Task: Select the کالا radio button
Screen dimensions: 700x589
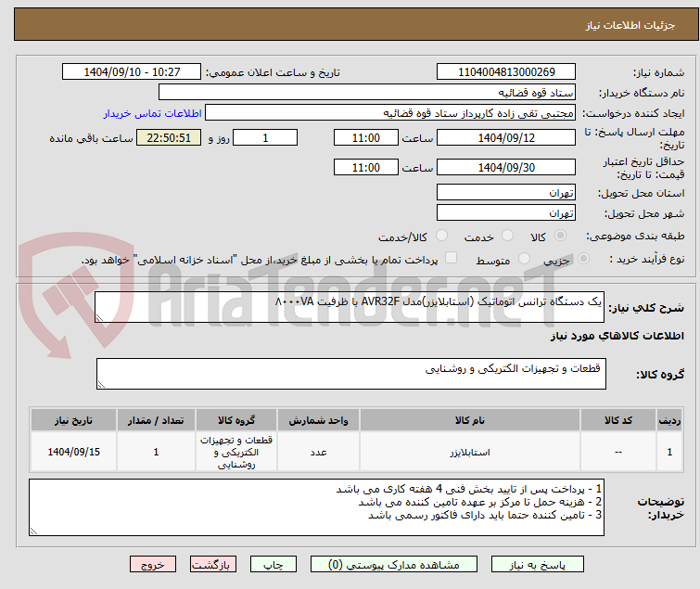Action: [560, 236]
